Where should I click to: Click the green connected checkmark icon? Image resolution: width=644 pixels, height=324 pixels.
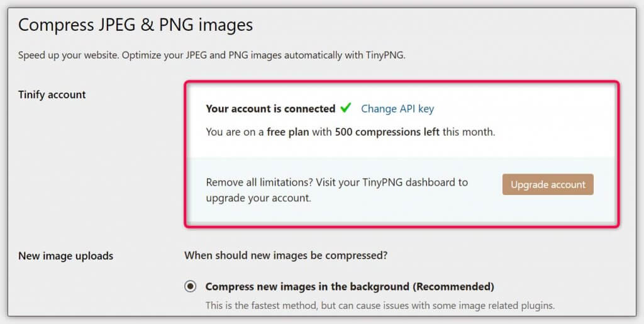(x=345, y=108)
